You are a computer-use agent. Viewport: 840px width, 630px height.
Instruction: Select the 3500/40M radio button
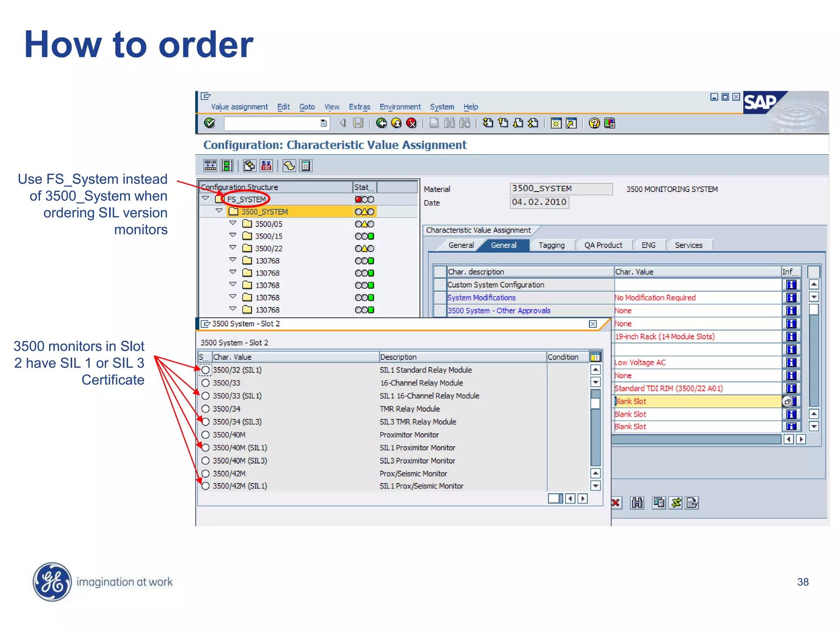pos(205,435)
